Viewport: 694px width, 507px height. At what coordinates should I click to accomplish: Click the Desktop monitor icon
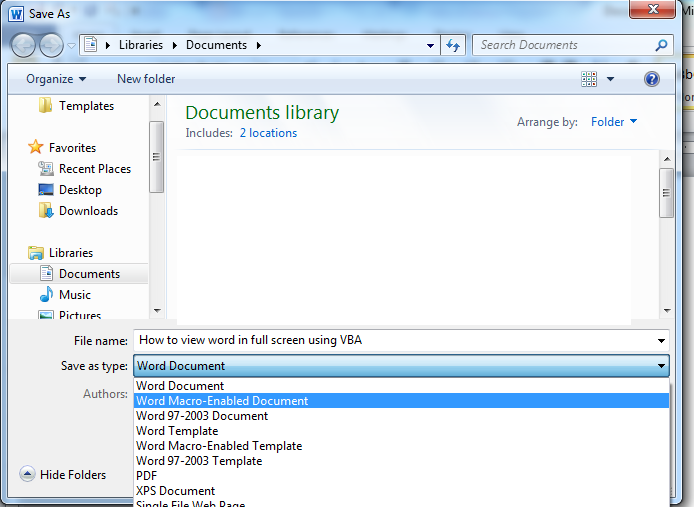[46, 190]
